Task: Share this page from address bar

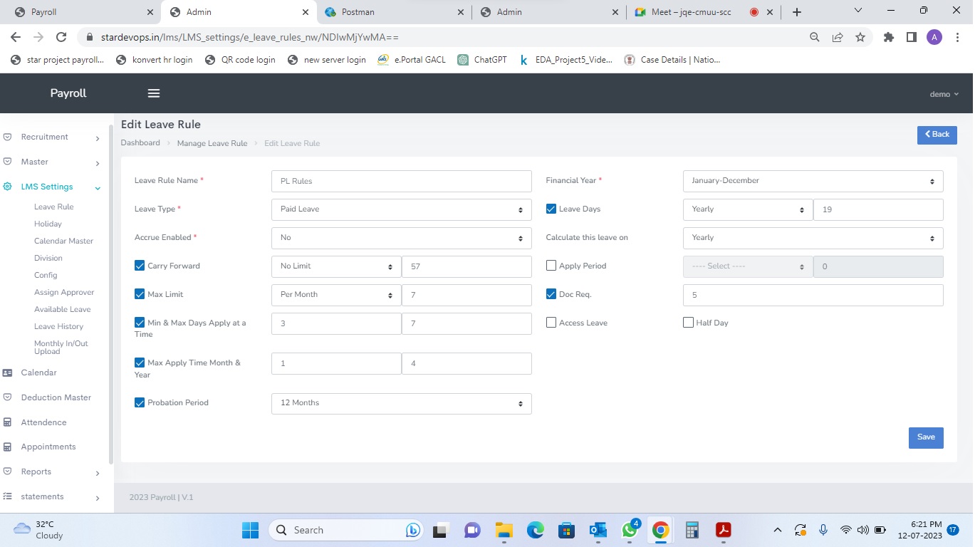Action: (x=838, y=37)
